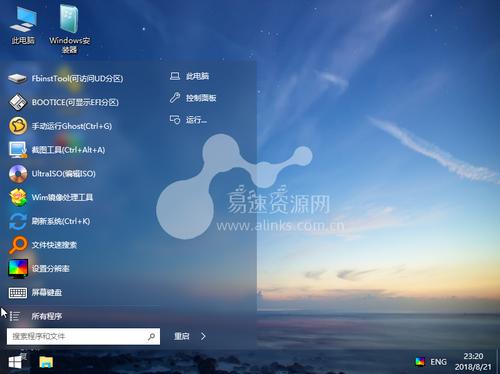
Task: Click the UltraISO disc icon
Action: click(18, 173)
